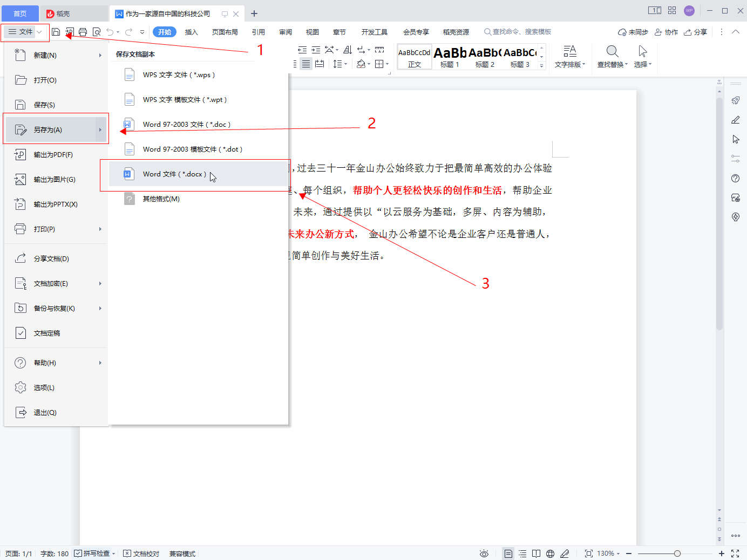Click the 分享 share button
747x560 pixels.
(x=695, y=32)
